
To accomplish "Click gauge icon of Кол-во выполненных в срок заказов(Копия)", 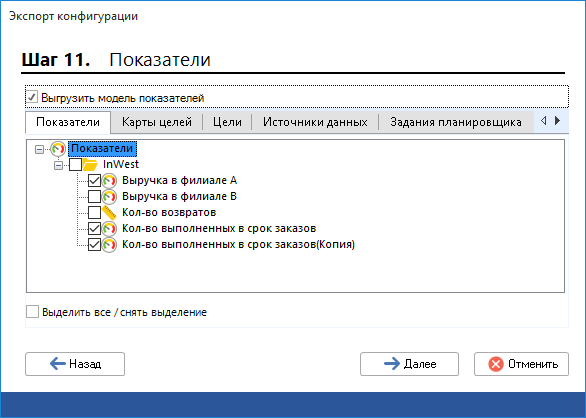I will point(109,245).
